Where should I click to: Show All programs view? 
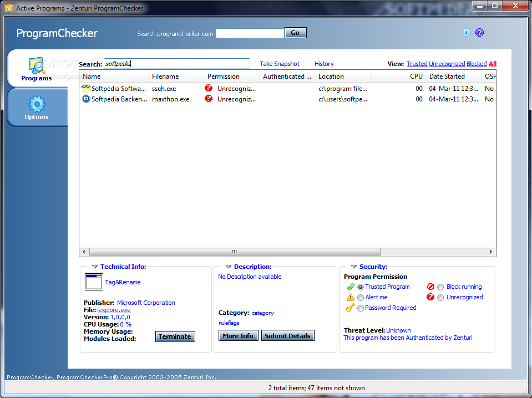(x=492, y=64)
